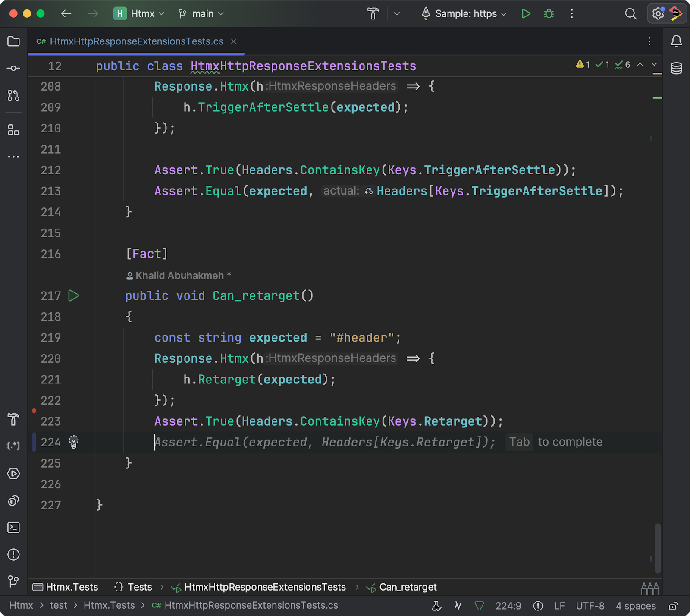Open the regex-braces tool window icon

13,446
